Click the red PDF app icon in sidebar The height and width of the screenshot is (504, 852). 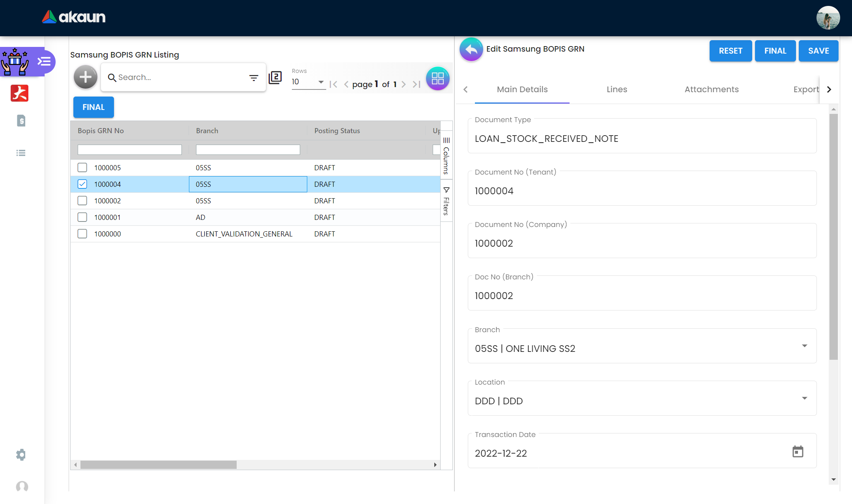click(x=19, y=93)
